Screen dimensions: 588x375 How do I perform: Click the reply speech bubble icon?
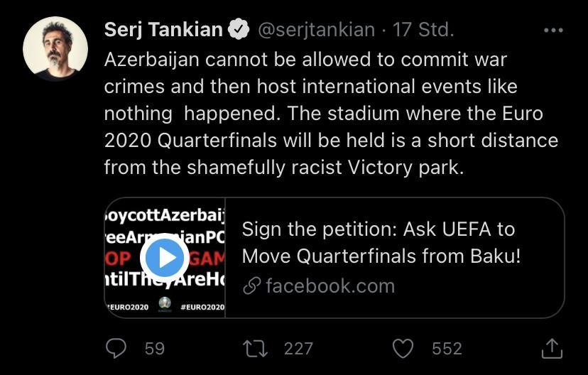(x=116, y=348)
